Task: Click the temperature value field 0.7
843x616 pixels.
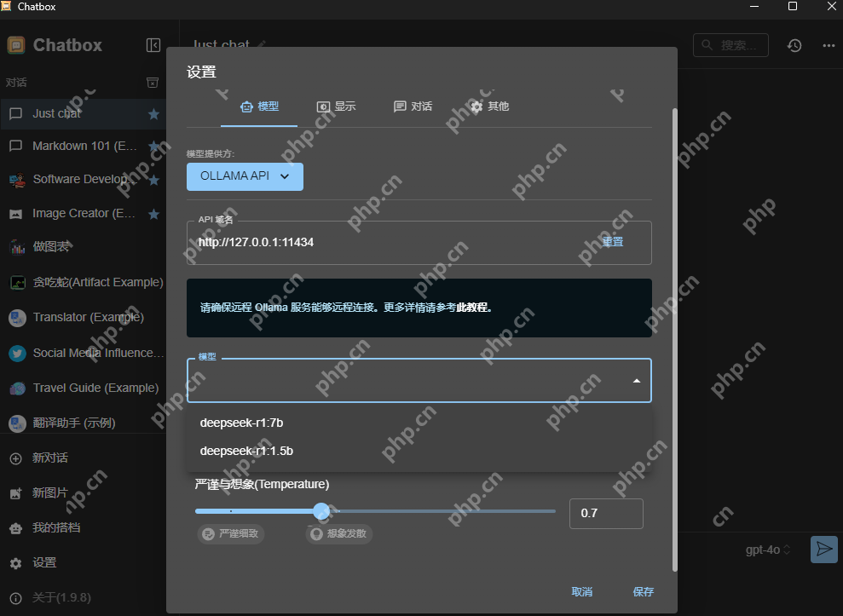Action: pyautogui.click(x=606, y=513)
